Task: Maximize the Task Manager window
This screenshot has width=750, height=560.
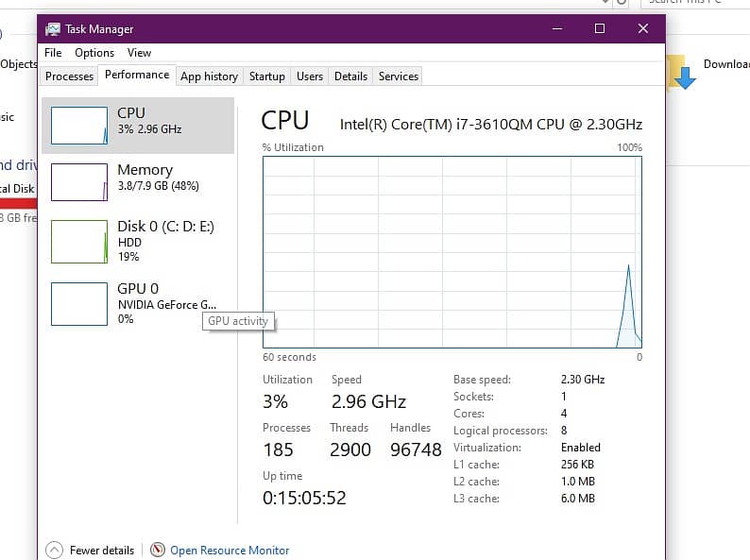Action: [x=599, y=29]
